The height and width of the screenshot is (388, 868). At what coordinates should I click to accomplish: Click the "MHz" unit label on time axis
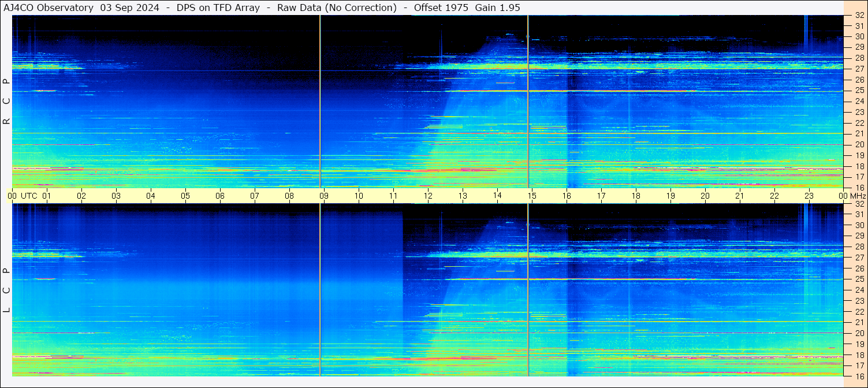[x=858, y=196]
